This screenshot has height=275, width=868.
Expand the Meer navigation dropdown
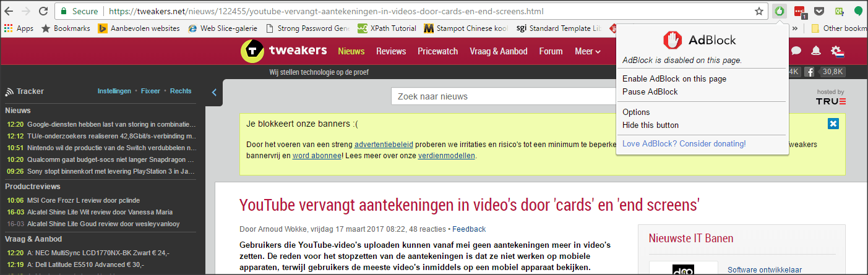coord(588,51)
